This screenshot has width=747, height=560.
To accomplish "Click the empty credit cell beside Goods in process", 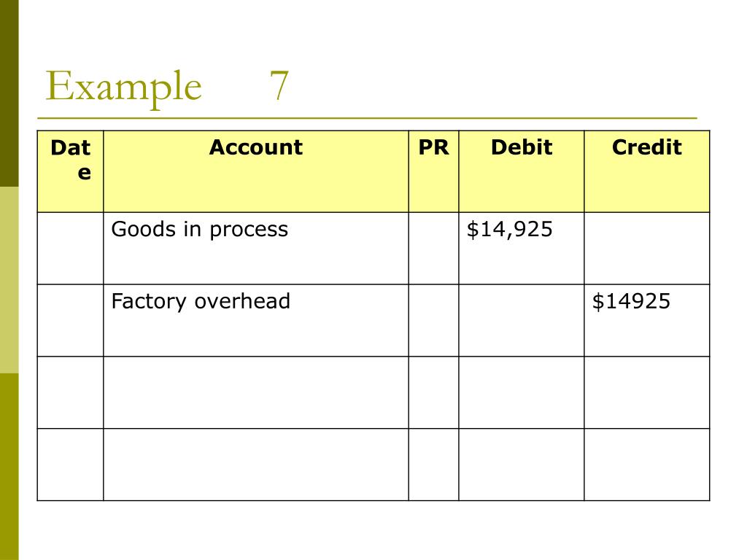I will coord(647,249).
